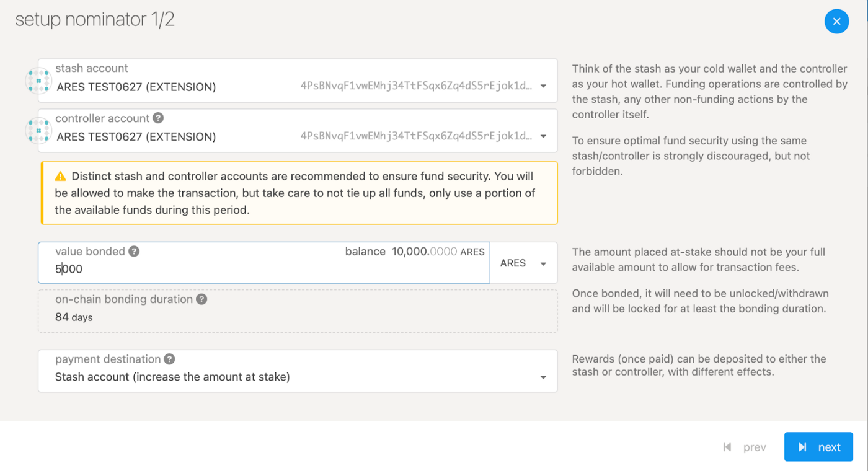
Task: Click the next button
Action: [818, 447]
